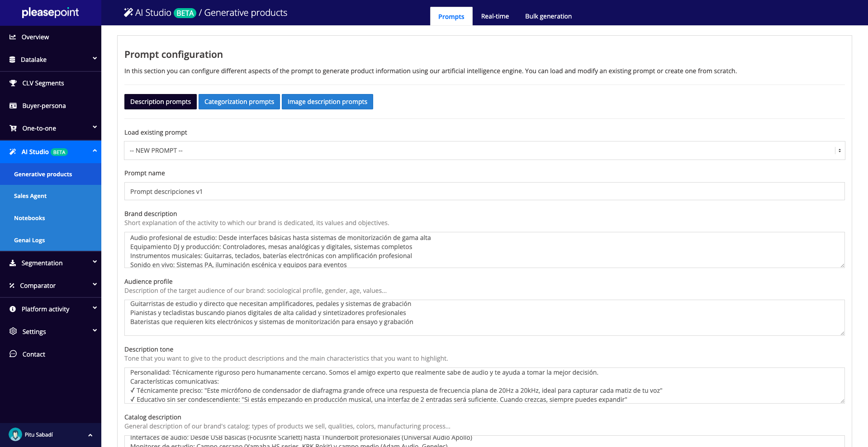This screenshot has height=447, width=868.
Task: Expand the Segmentation menu chevron
Action: (95, 262)
